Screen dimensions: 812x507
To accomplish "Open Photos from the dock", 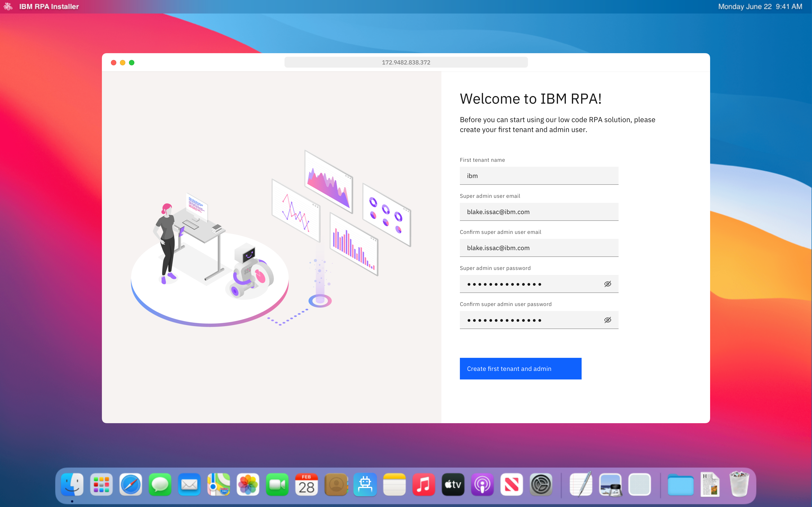I will 248,484.
